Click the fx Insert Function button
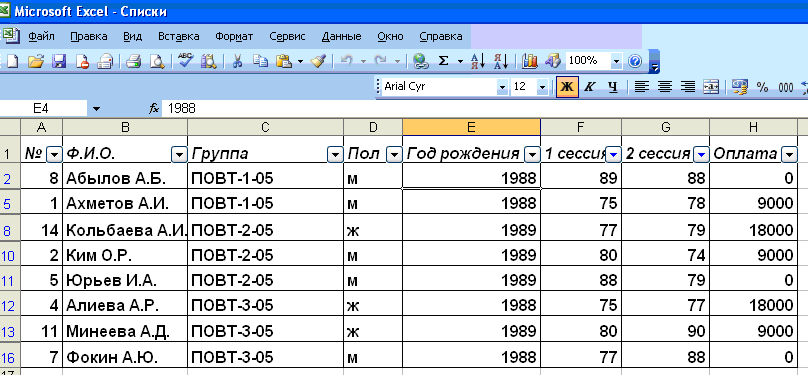 tap(154, 109)
